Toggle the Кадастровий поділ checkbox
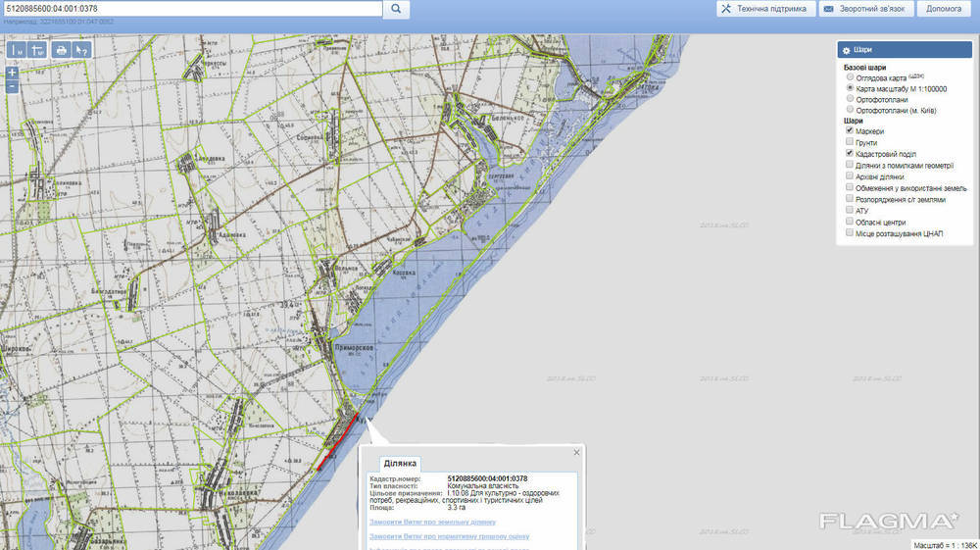Viewport: 980px width, 550px height. pos(850,154)
